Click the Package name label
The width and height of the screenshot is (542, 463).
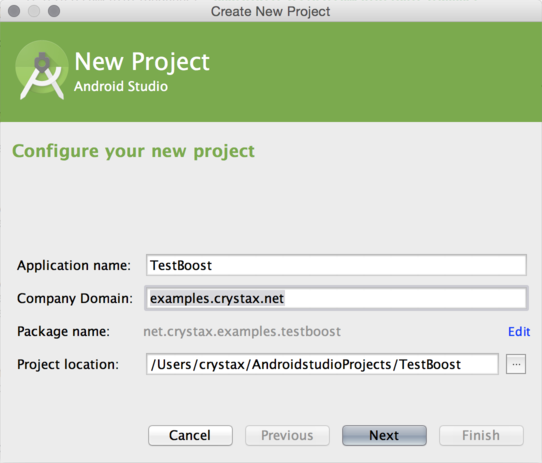(x=63, y=332)
